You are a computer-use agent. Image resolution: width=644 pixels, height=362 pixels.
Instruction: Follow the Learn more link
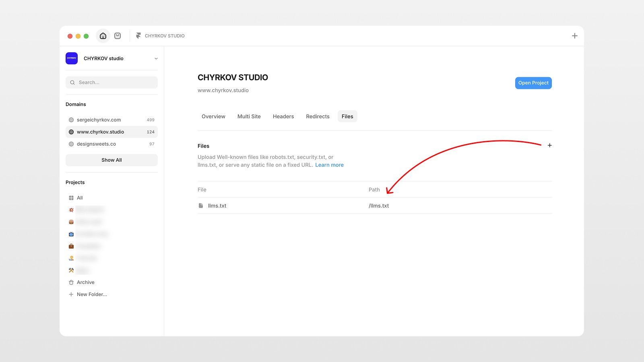pyautogui.click(x=329, y=165)
